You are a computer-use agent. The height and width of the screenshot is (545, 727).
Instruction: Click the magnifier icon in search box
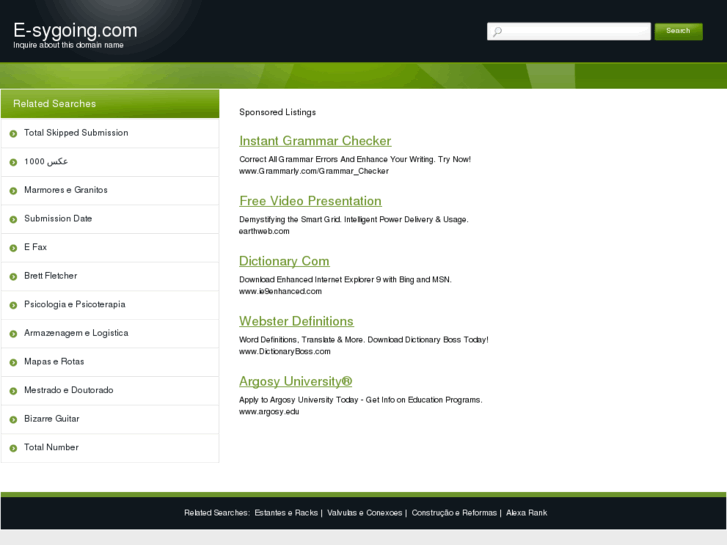pos(497,32)
